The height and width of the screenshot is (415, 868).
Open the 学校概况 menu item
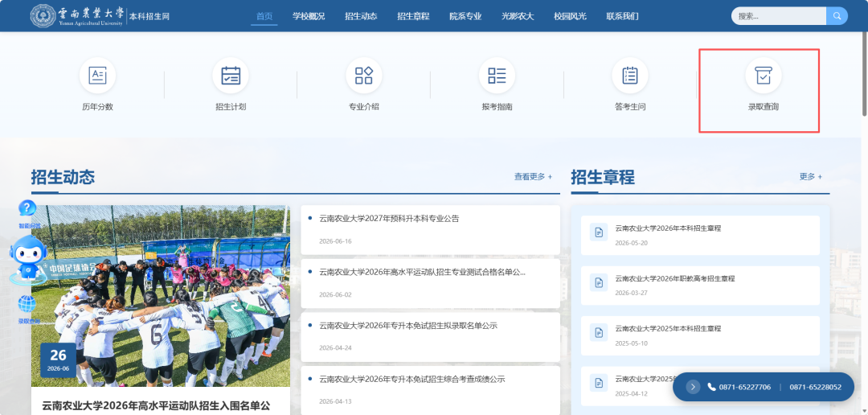[x=309, y=16]
